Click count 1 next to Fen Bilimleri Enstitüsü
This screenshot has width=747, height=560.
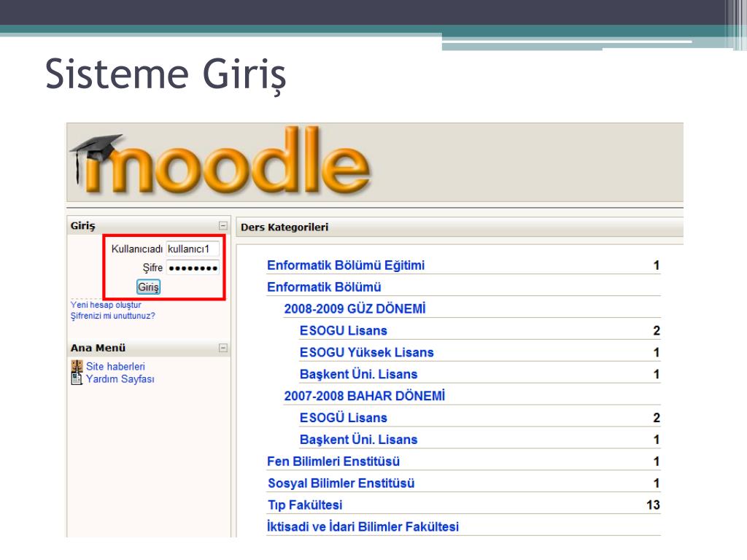657,462
